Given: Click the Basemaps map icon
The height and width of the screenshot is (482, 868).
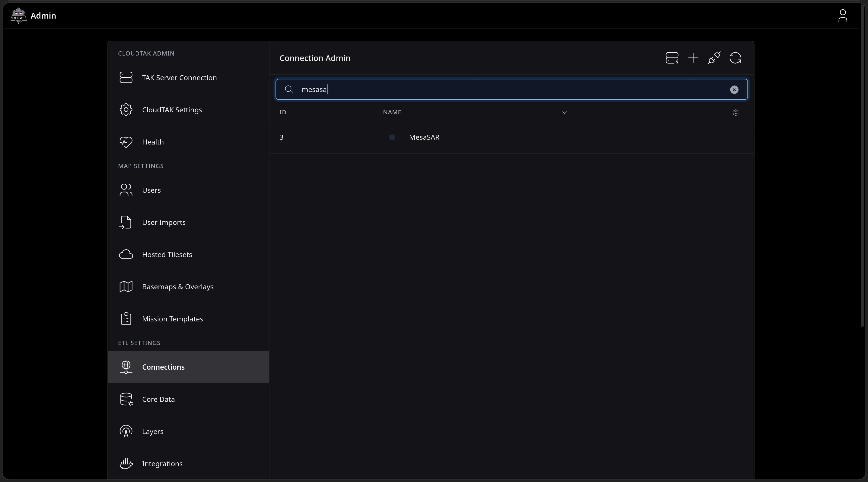Looking at the screenshot, I should 126,287.
